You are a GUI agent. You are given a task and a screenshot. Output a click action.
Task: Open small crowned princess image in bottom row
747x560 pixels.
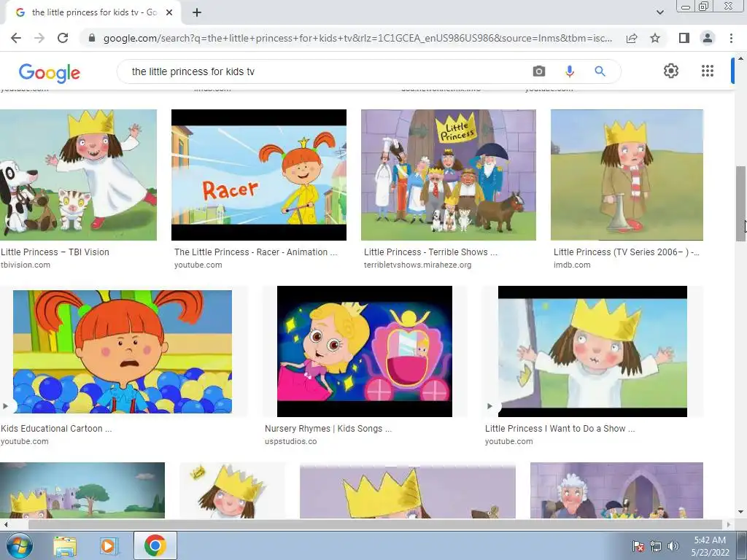[x=232, y=490]
